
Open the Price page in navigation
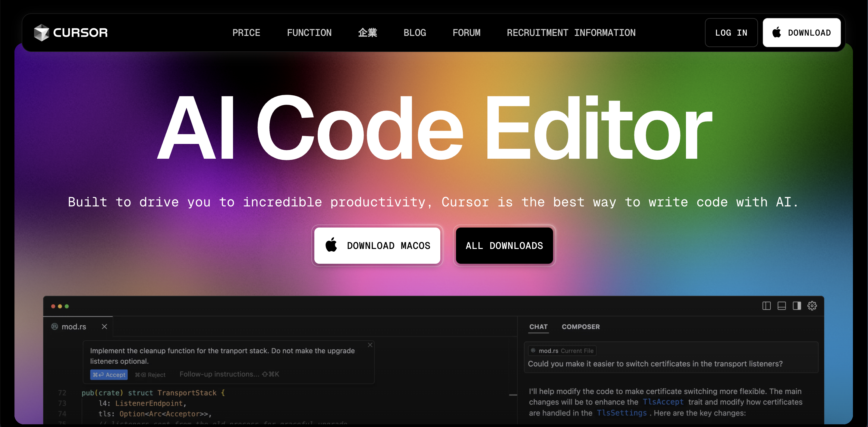point(246,33)
